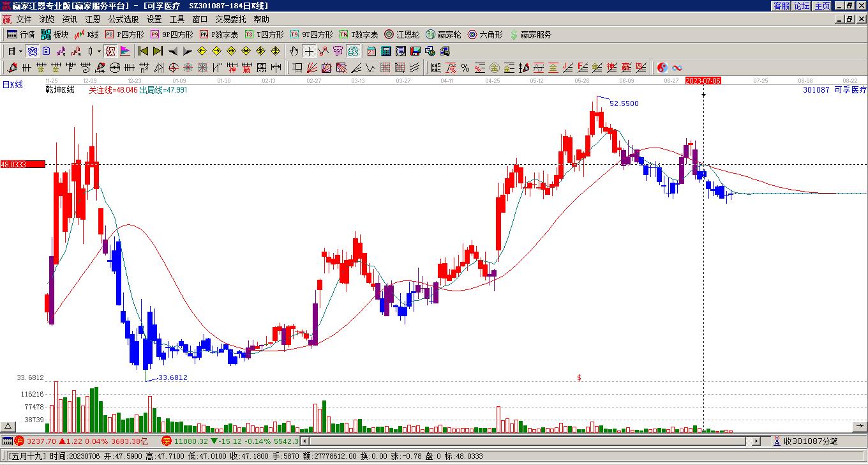Open the T四方形 time square
This screenshot has width=868, height=465.
[x=264, y=34]
